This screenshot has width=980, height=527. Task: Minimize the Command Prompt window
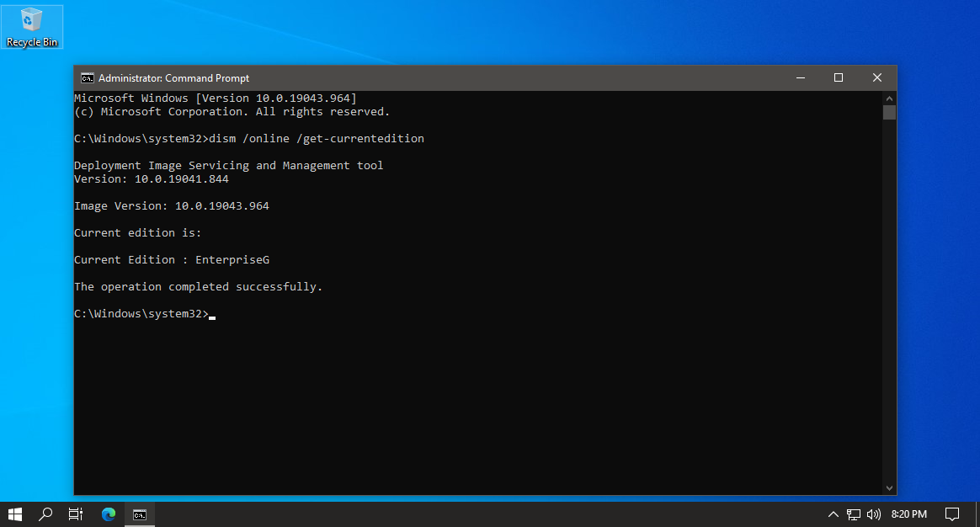tap(801, 77)
